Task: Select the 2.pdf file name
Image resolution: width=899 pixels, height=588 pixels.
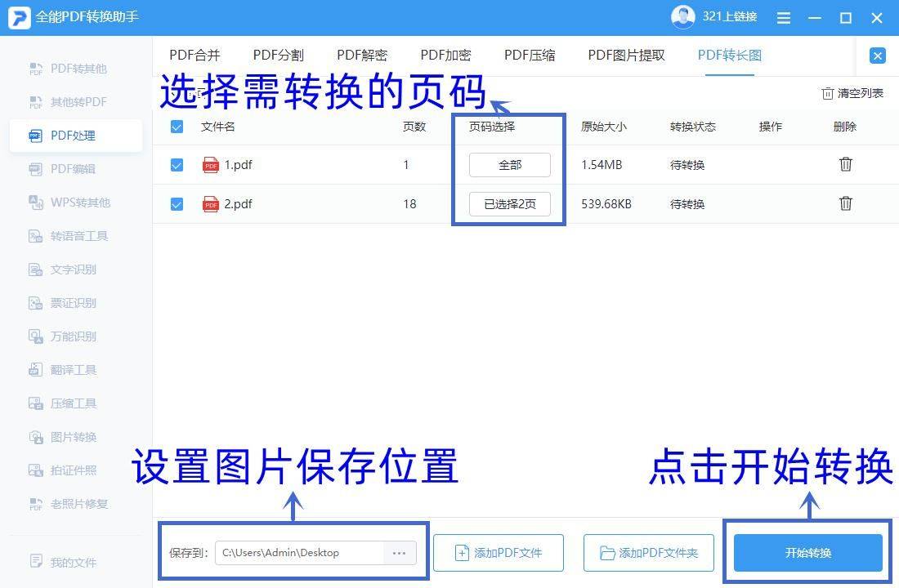Action: pos(238,204)
